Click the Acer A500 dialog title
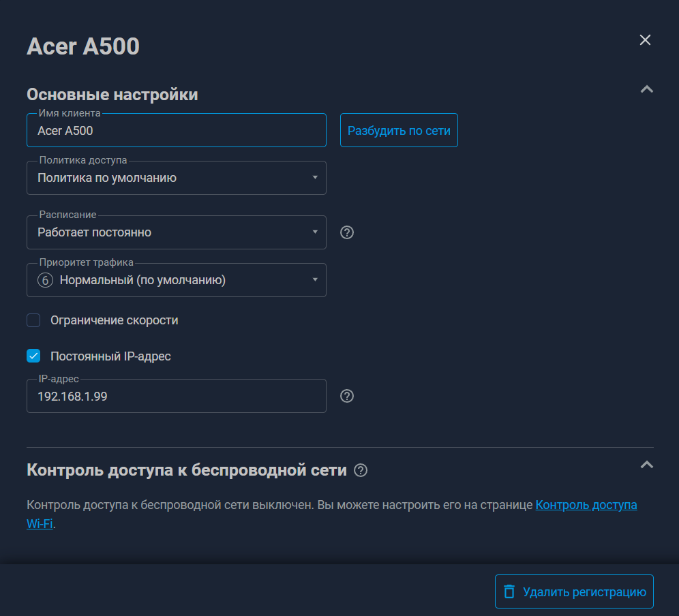The width and height of the screenshot is (679, 616). [x=83, y=46]
